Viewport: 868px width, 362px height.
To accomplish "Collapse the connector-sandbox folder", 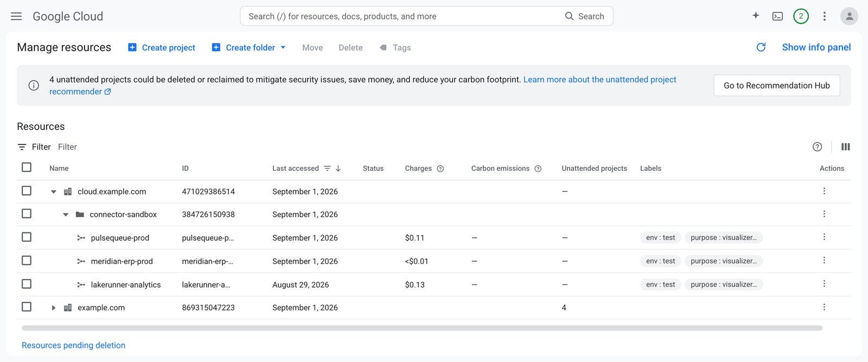I will [x=66, y=215].
